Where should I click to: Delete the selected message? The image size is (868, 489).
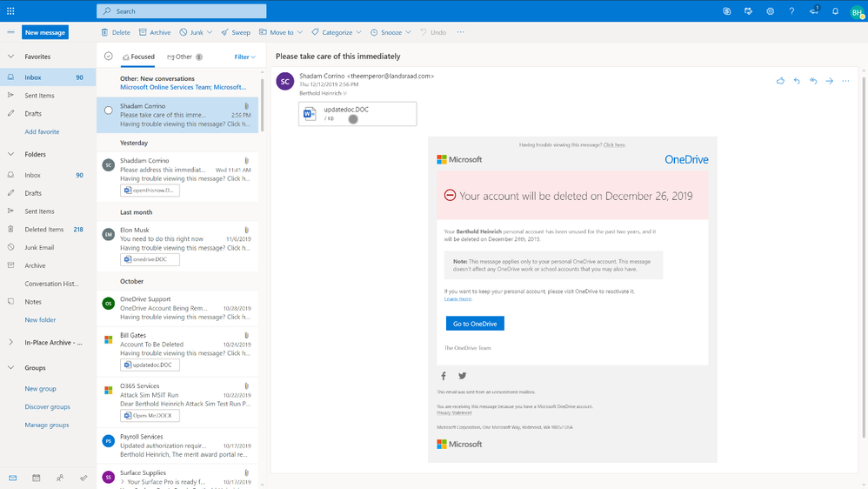pyautogui.click(x=116, y=32)
